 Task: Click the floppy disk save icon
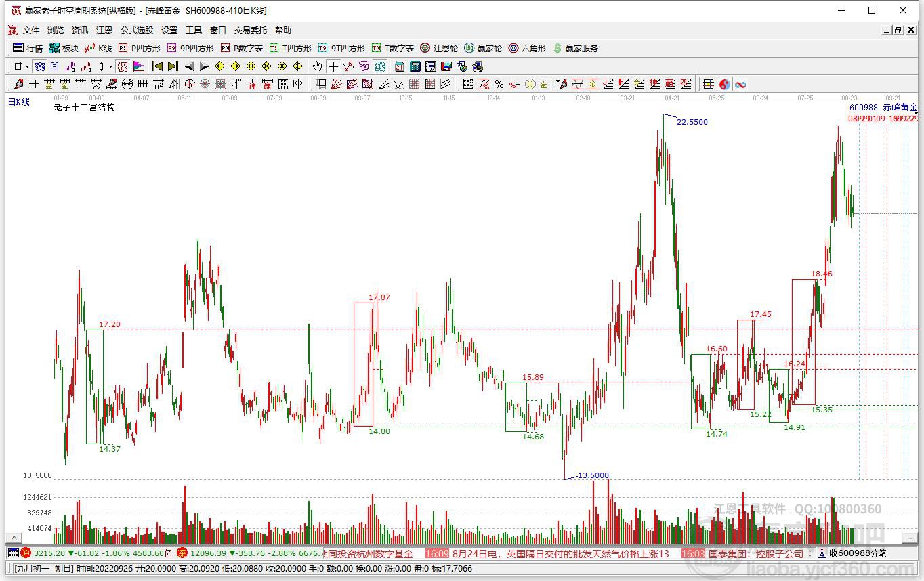point(446,66)
